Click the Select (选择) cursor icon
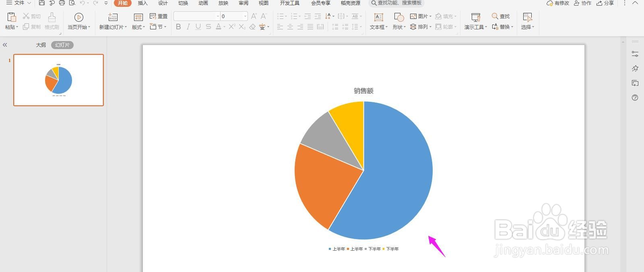Image resolution: width=644 pixels, height=272 pixels. tap(527, 17)
